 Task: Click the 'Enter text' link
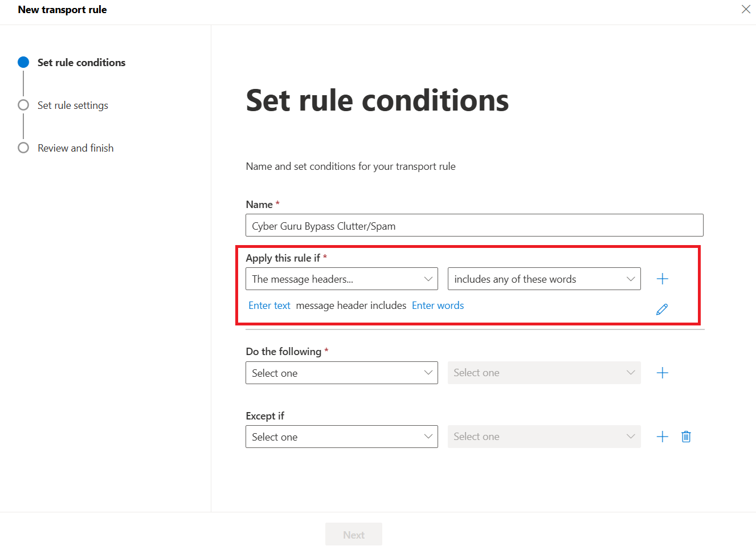pos(269,305)
